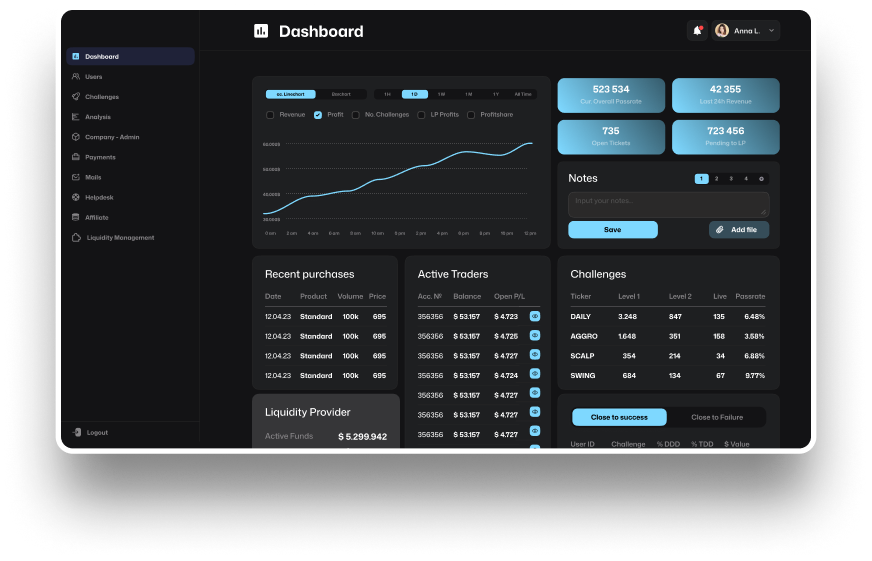This screenshot has width=872, height=561.
Task: Open the 723 456 Pending to LP card
Action: 726,137
